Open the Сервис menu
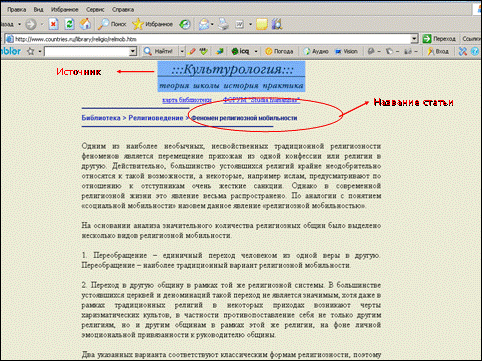 tap(95, 9)
